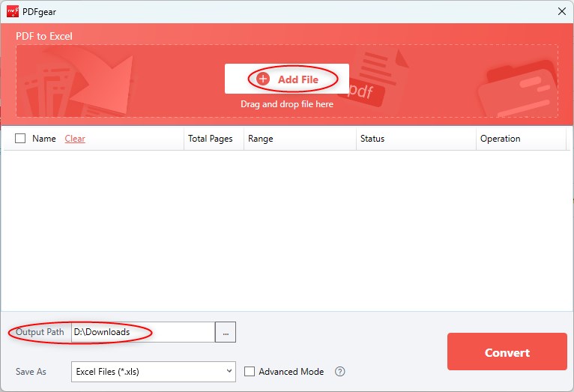574x392 pixels.
Task: Click the Add File button
Action: [287, 79]
